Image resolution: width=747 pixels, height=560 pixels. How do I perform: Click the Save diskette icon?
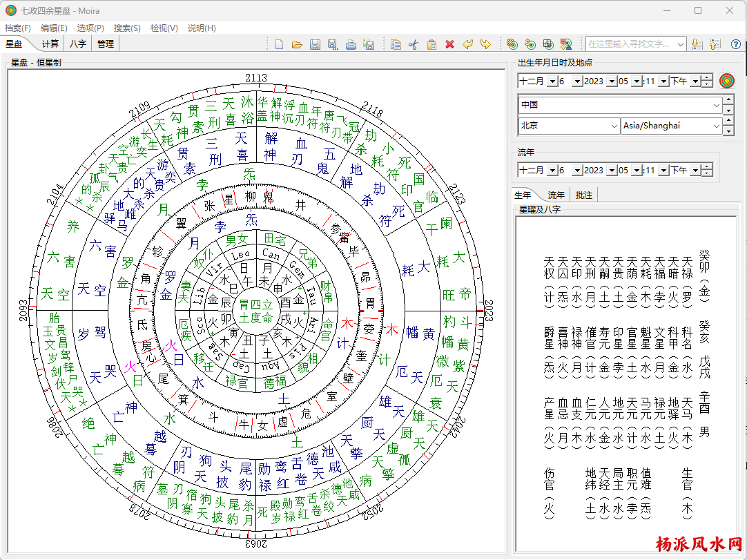[x=315, y=44]
